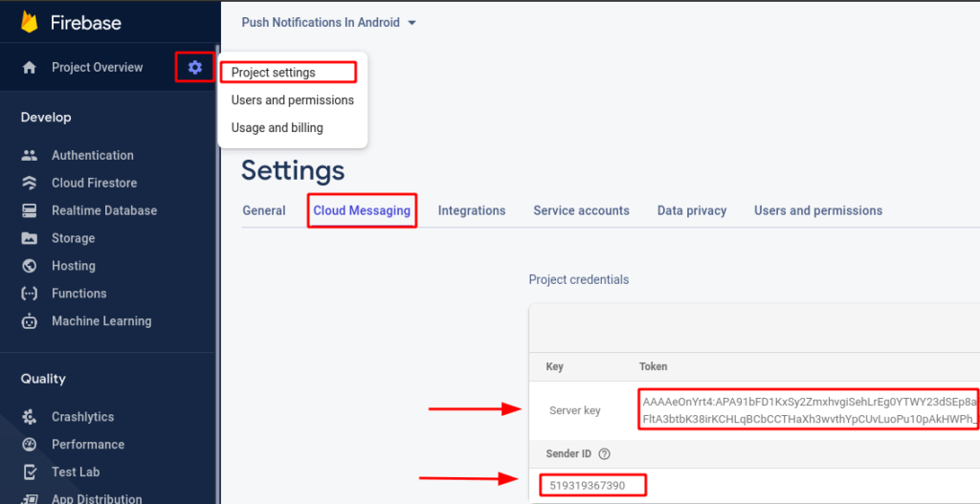This screenshot has height=504, width=980.
Task: Open Performance in the sidebar
Action: 88,445
